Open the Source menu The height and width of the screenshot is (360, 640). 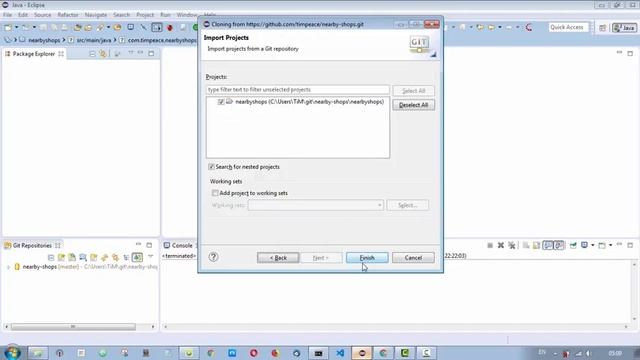click(42, 15)
